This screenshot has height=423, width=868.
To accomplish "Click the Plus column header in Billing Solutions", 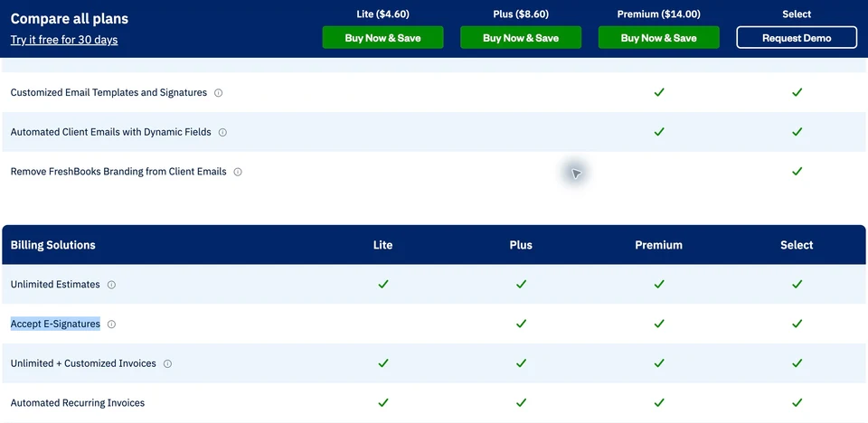I will (x=521, y=245).
